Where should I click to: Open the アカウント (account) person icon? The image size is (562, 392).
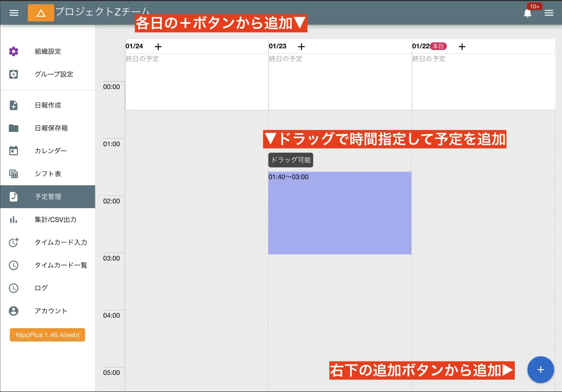pyautogui.click(x=13, y=311)
